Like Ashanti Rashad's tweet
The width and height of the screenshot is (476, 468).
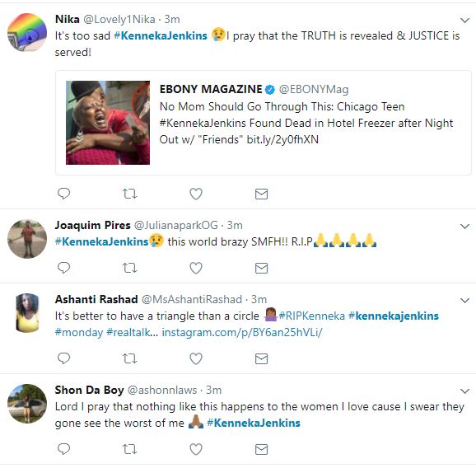(x=196, y=358)
